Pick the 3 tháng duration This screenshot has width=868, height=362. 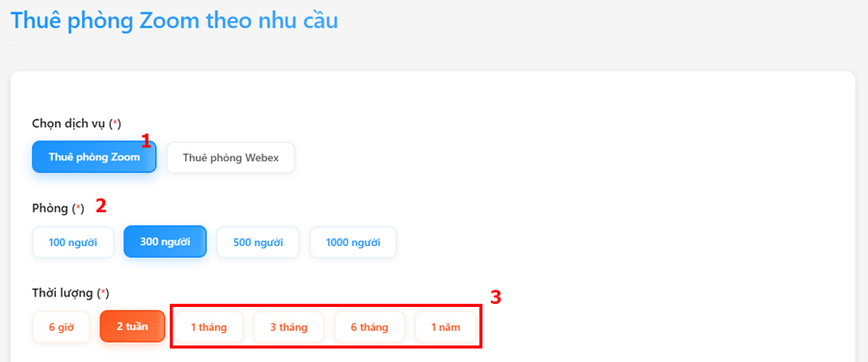click(x=289, y=326)
